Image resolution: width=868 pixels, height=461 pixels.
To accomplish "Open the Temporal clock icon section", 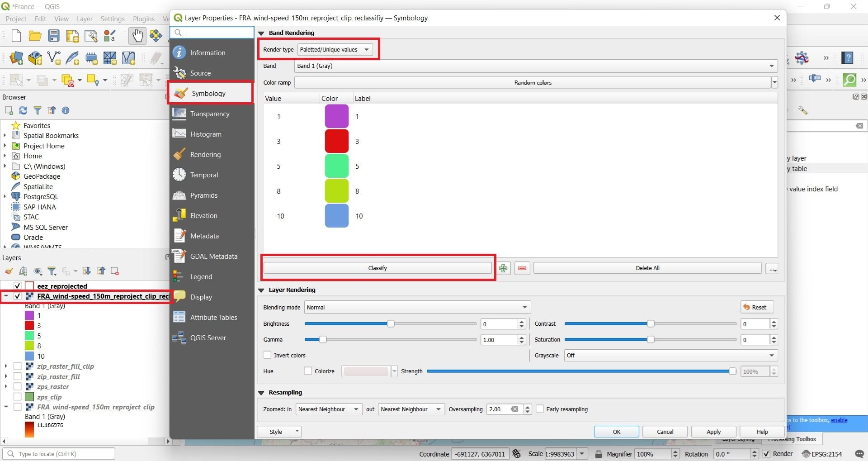I will tap(179, 175).
